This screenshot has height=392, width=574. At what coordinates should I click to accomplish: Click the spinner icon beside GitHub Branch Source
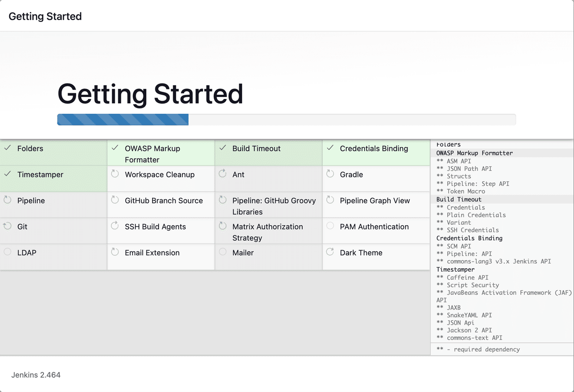[x=115, y=199]
